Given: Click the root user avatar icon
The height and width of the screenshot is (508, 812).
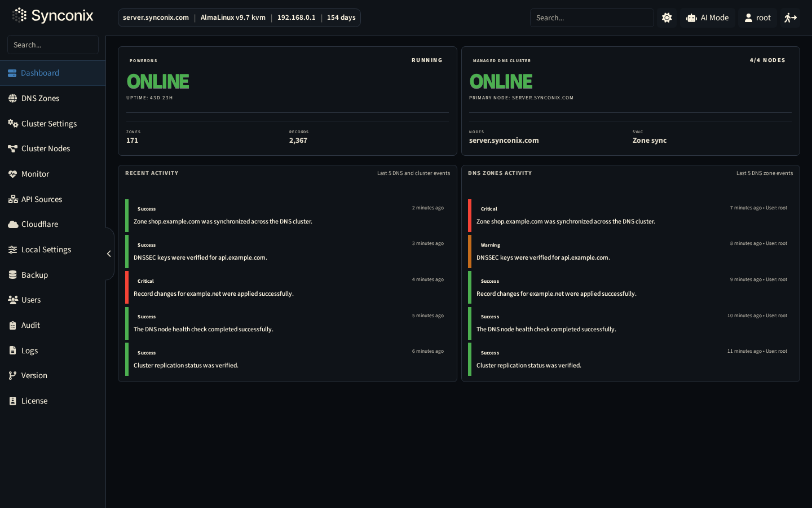Looking at the screenshot, I should click(x=748, y=18).
